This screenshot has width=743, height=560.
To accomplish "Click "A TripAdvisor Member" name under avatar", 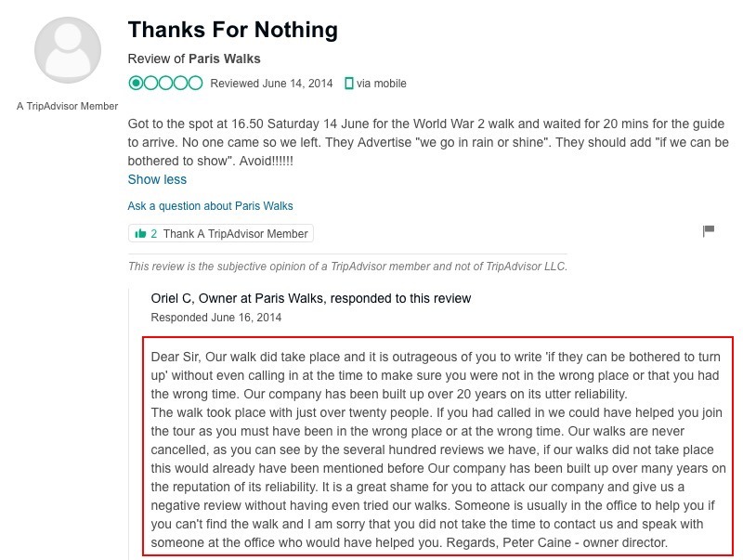I will click(x=67, y=106).
